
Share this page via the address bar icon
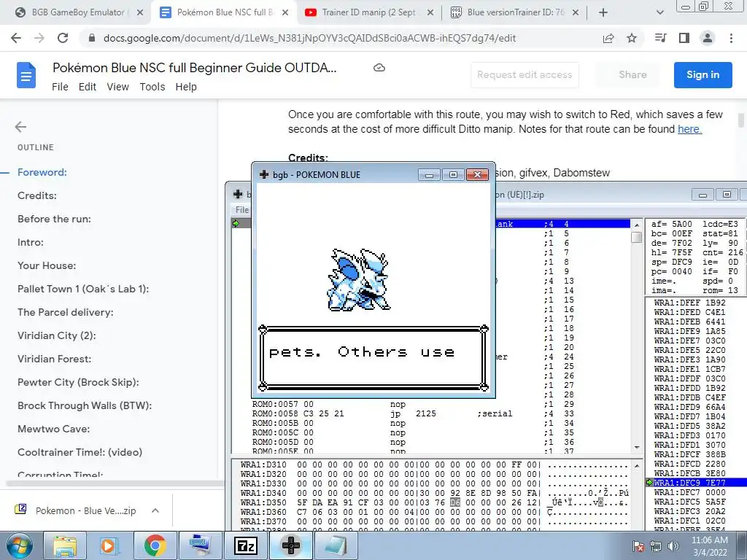[x=608, y=38]
